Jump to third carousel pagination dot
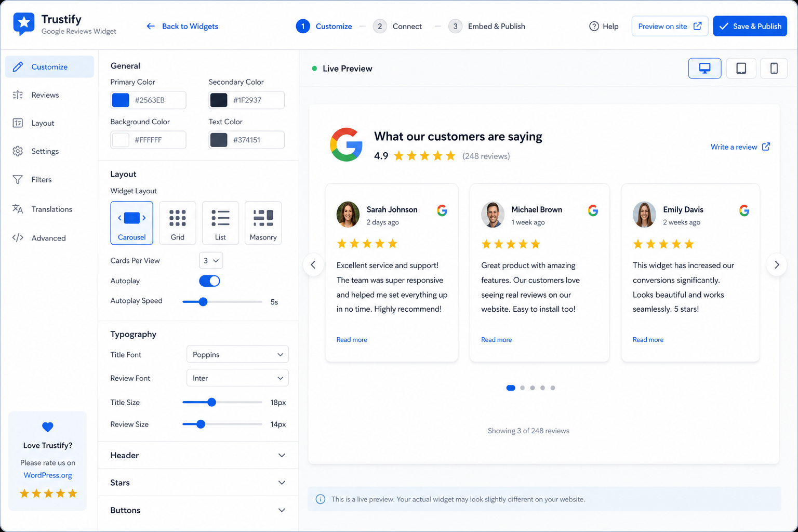The width and height of the screenshot is (798, 532). [x=533, y=388]
